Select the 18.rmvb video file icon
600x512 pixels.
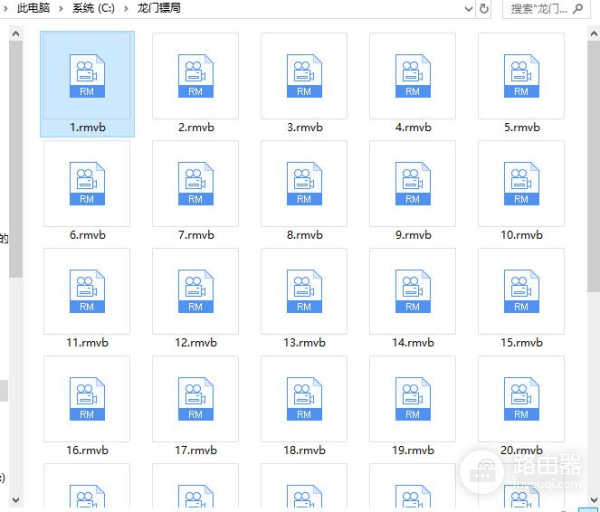click(304, 399)
